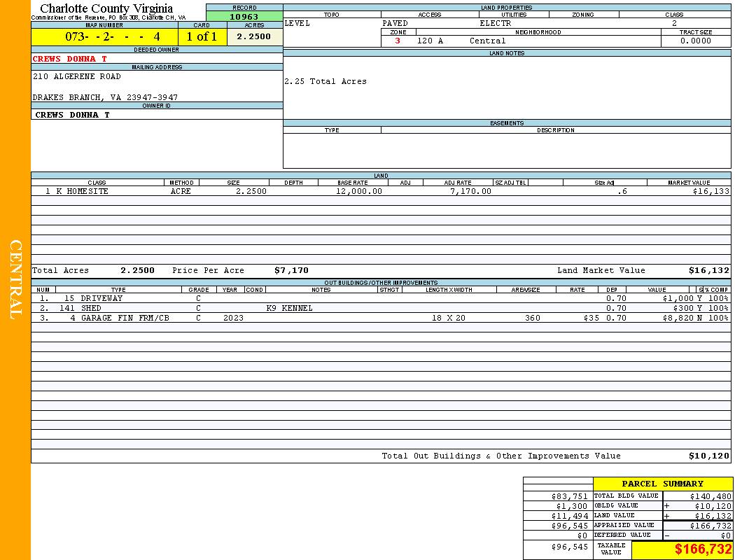The height and width of the screenshot is (560, 735).
Task: Click the Price Per Acre $7,170 value
Action: (x=291, y=270)
